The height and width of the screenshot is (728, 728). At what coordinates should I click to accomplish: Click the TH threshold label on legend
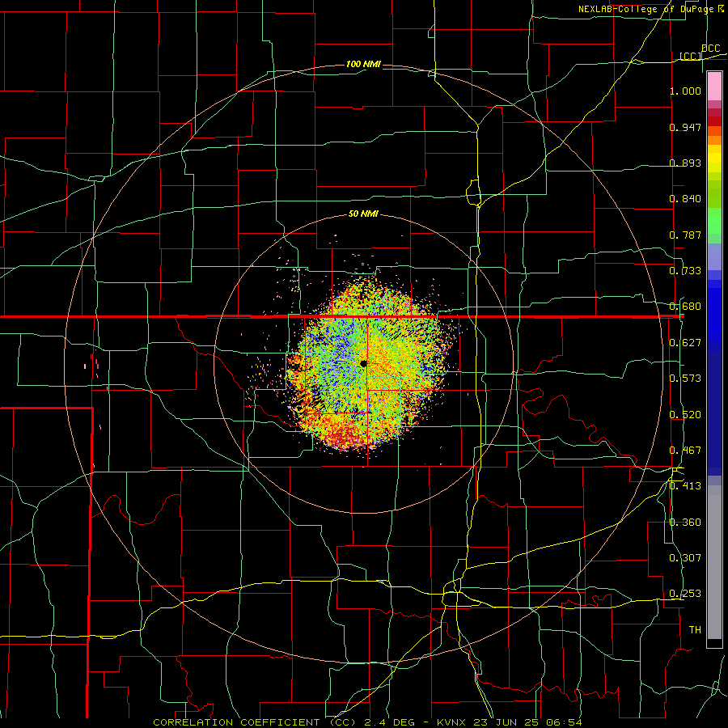click(x=695, y=630)
